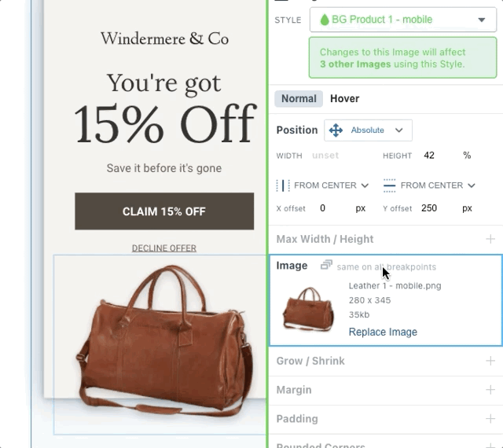Open the Style dropdown BG Product 1 - mobile

403,20
